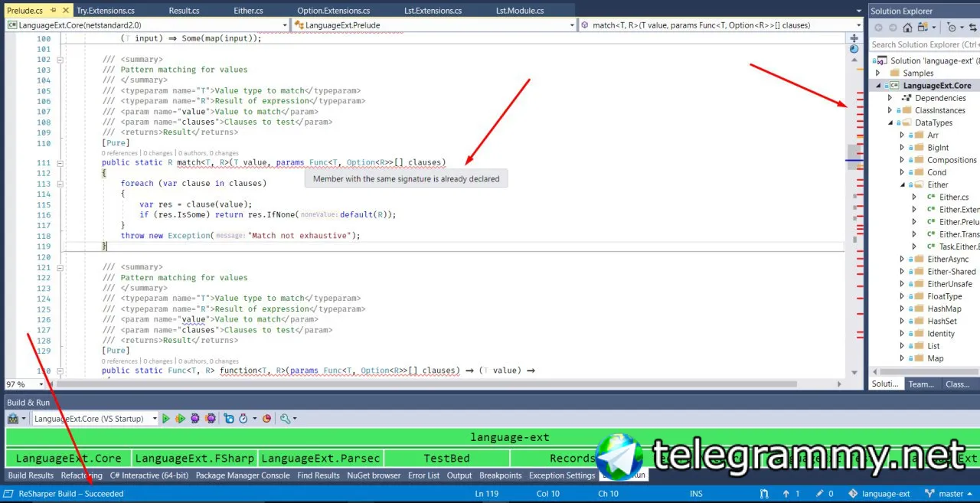Collapse the LanguageExt.Core project node
Image resolution: width=980 pixels, height=503 pixels.
point(878,85)
